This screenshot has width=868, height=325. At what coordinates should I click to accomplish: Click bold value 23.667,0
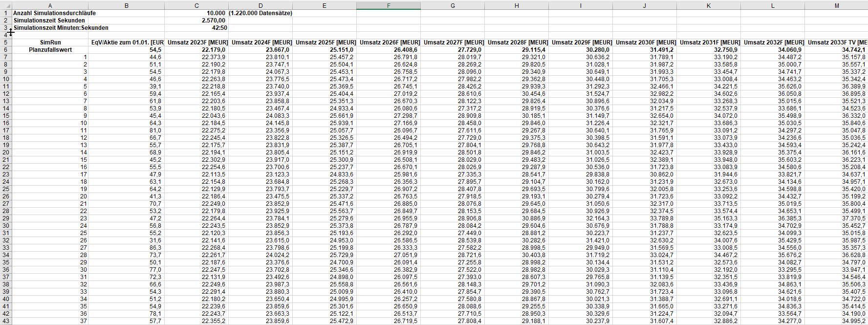pos(278,50)
